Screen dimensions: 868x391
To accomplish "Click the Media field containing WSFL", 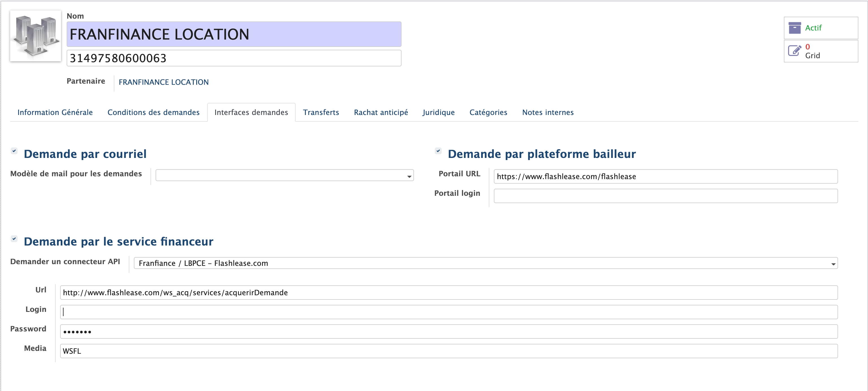I will [448, 351].
